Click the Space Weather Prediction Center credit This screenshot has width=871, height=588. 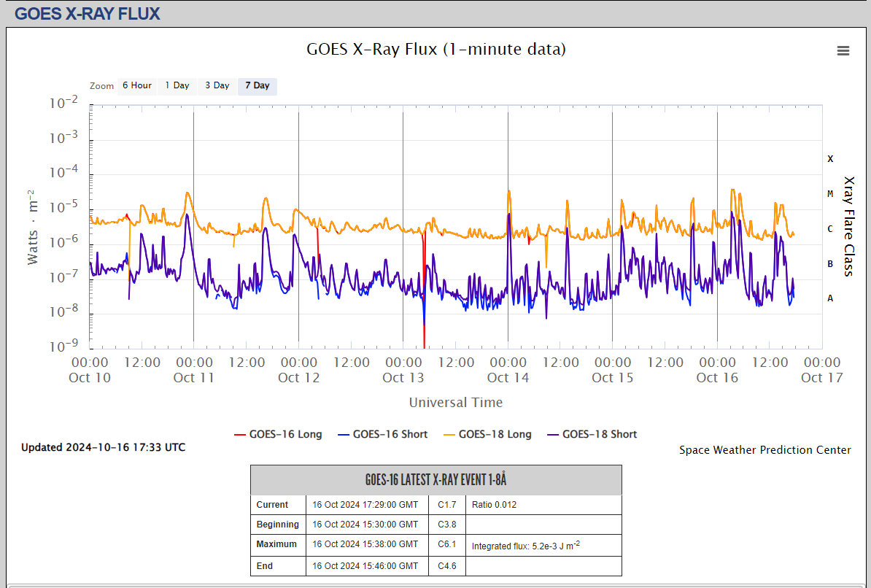(764, 450)
